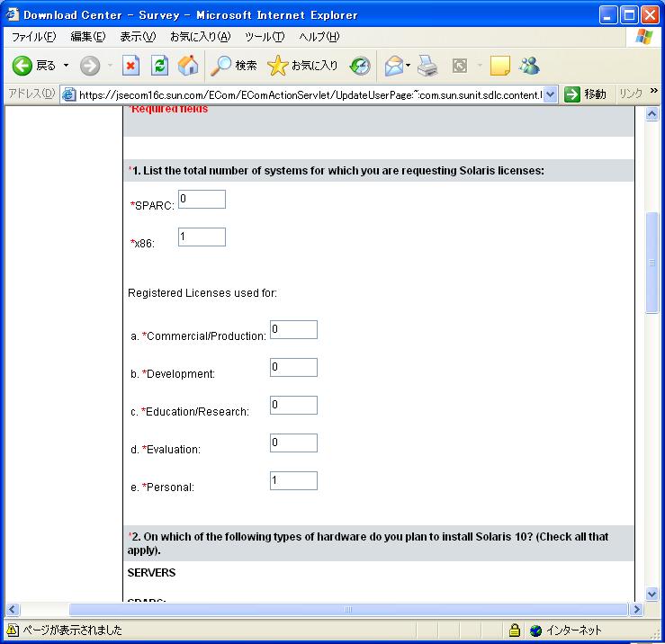Click horizontal scrollbar right arrow
Screen dimensions: 665x644
tap(636, 610)
